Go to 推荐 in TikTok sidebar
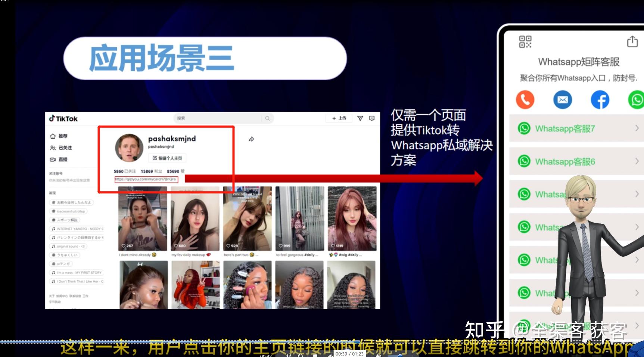The width and height of the screenshot is (644, 357). pyautogui.click(x=59, y=136)
